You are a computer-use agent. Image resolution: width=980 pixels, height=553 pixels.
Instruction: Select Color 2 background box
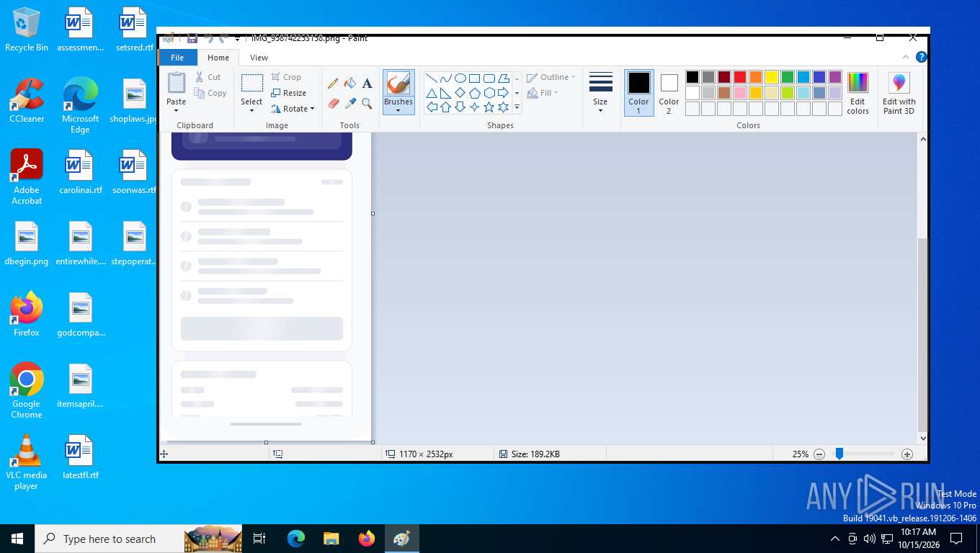tap(669, 93)
